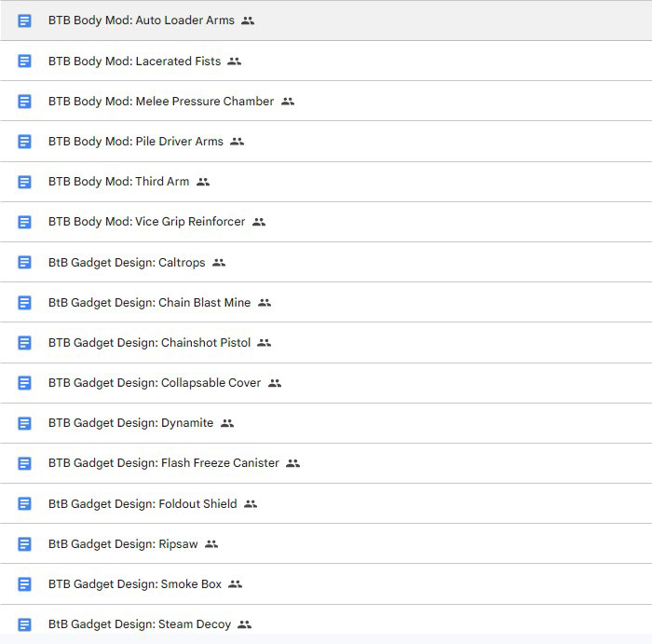
Task: Select 'BtB Gadget Design: Foldout Shield' name
Action: pyautogui.click(x=143, y=504)
